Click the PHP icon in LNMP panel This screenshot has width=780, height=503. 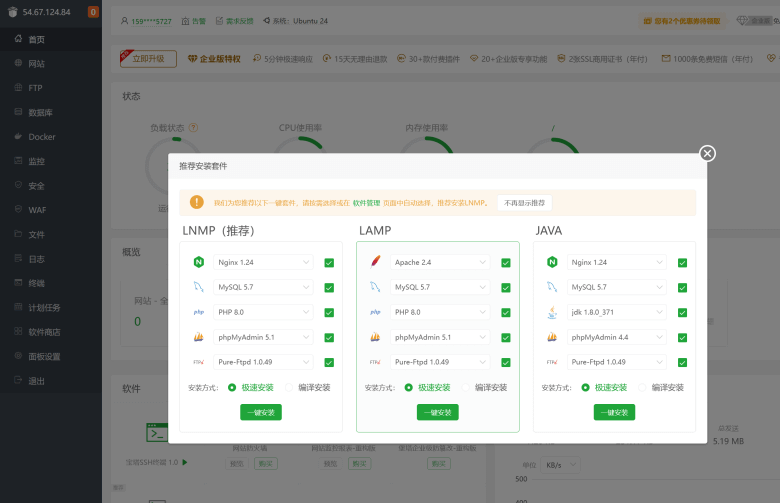(198, 312)
